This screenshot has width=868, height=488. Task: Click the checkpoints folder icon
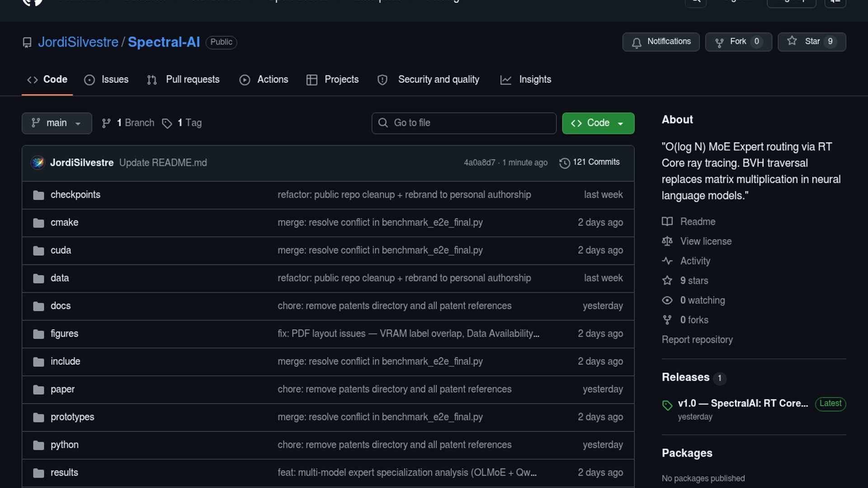pos(38,195)
